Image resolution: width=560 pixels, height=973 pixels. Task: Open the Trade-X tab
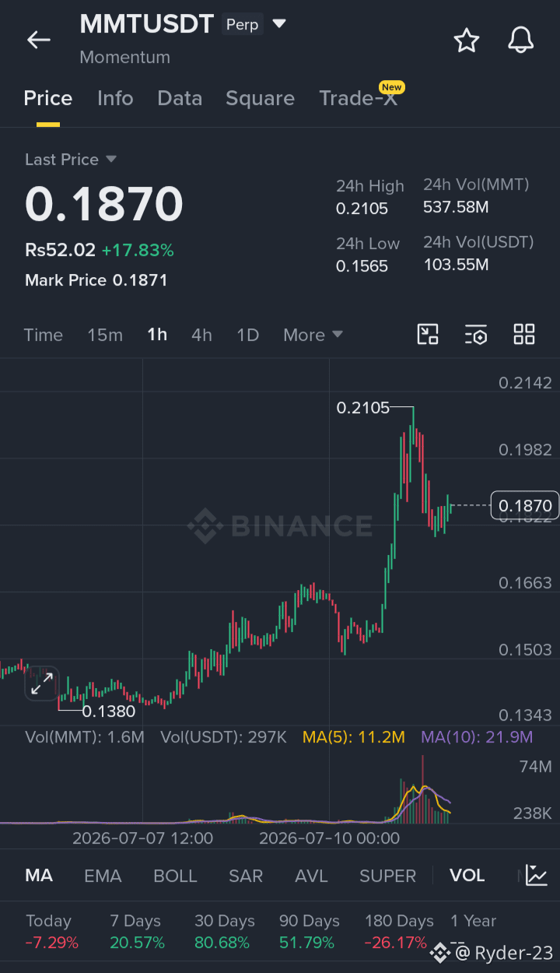point(359,98)
